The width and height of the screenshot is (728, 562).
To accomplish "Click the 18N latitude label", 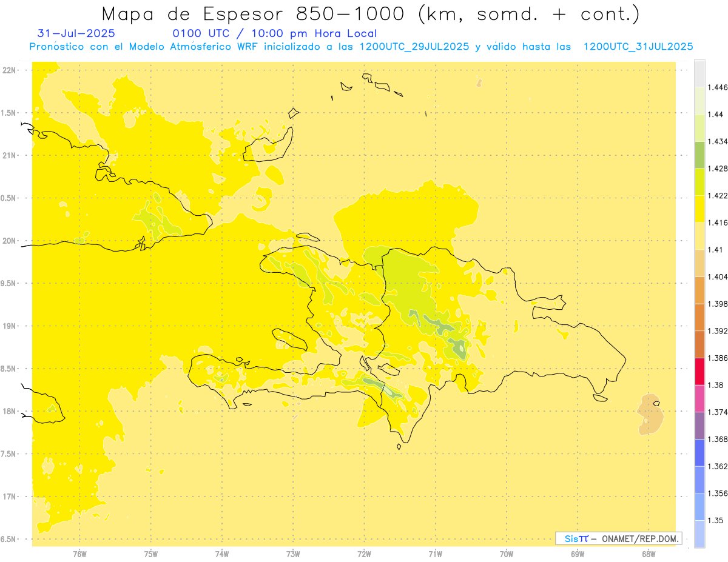I will tap(9, 411).
